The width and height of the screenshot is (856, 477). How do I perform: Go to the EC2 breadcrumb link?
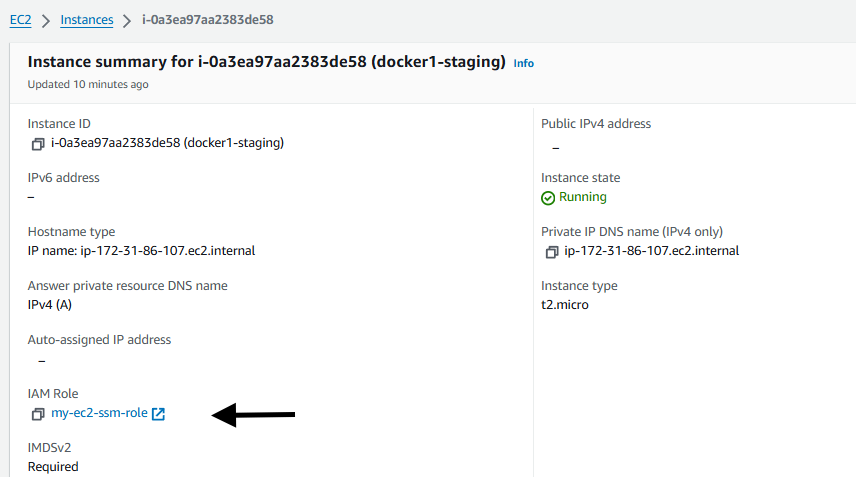click(21, 20)
